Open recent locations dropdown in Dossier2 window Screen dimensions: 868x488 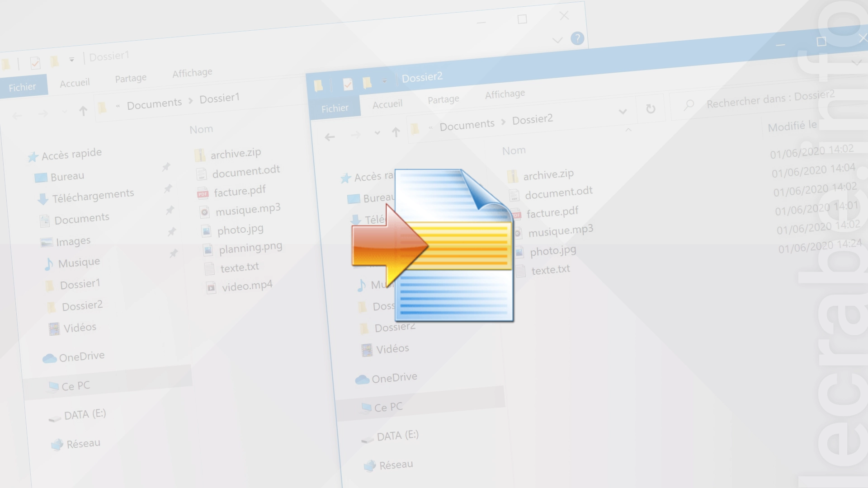(x=377, y=133)
